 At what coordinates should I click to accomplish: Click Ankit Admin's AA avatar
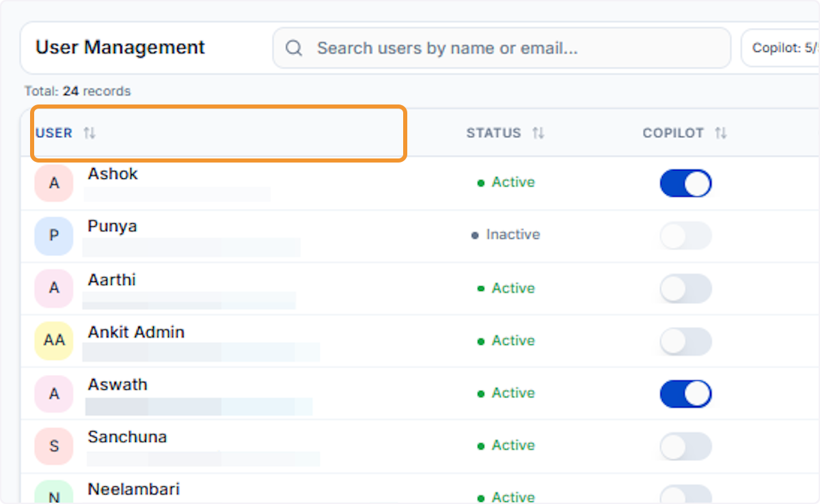pyautogui.click(x=54, y=340)
